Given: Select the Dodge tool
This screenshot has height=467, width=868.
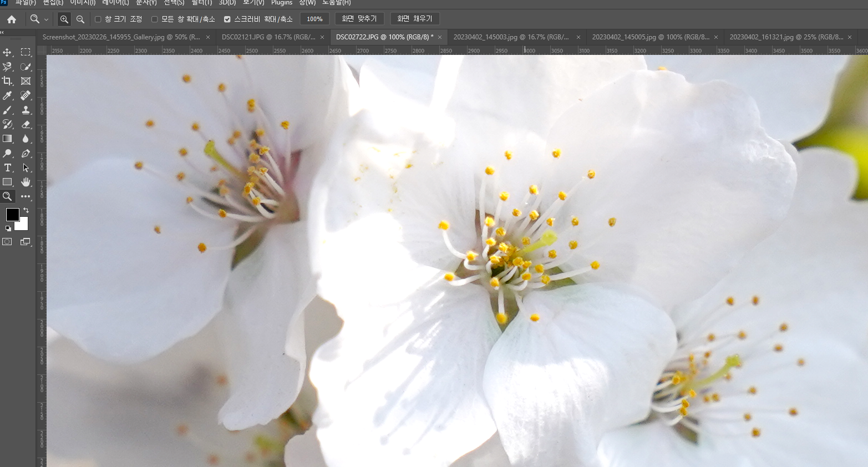Looking at the screenshot, I should (x=7, y=153).
